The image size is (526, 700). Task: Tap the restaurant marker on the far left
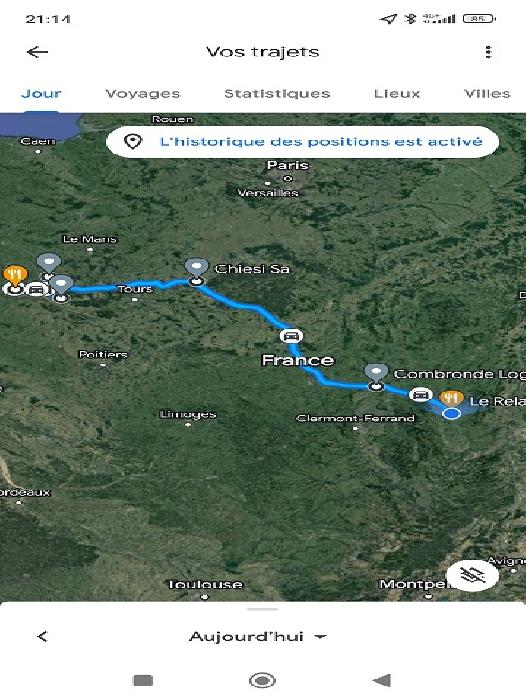point(15,276)
